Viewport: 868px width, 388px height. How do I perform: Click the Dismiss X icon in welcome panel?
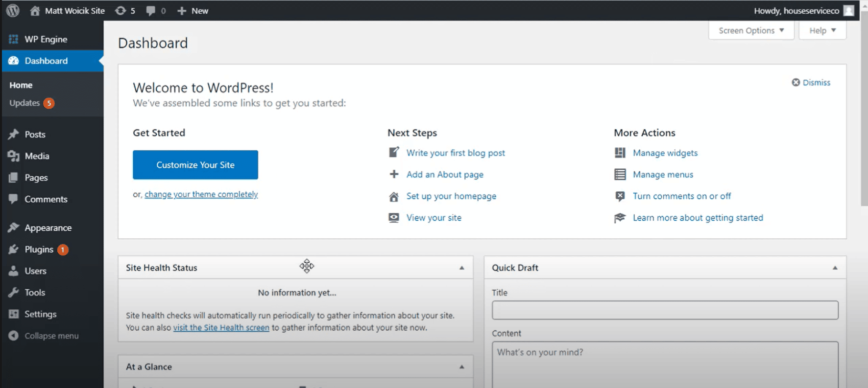coord(796,82)
